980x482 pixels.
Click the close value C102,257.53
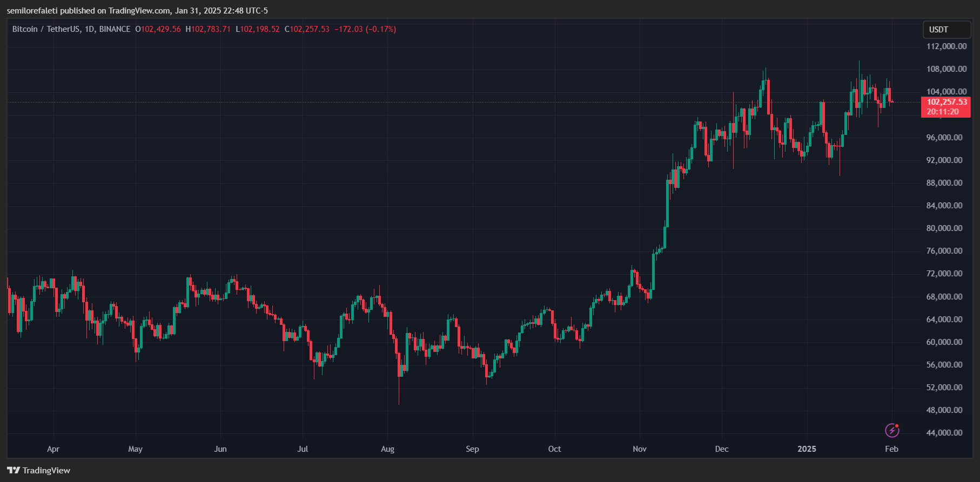click(x=307, y=29)
